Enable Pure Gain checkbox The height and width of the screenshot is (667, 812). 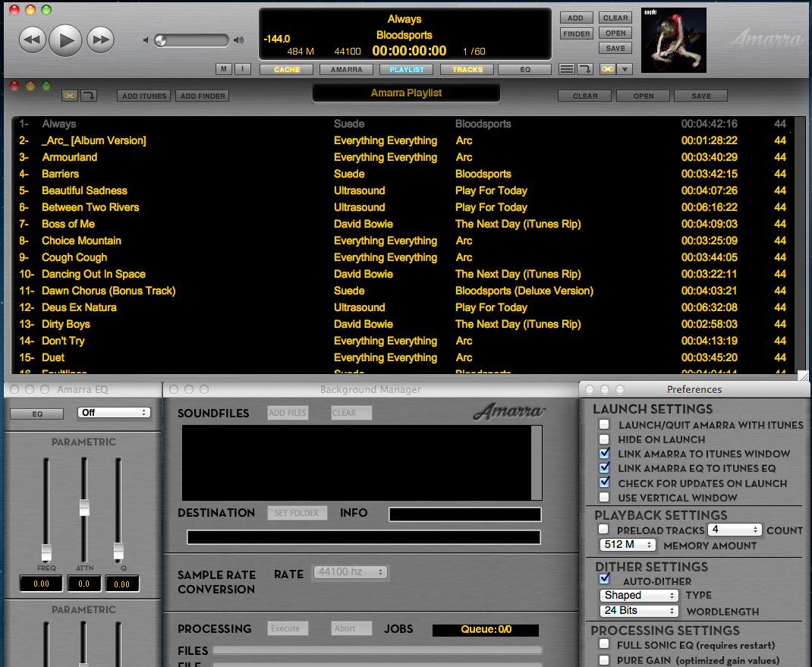(x=604, y=659)
